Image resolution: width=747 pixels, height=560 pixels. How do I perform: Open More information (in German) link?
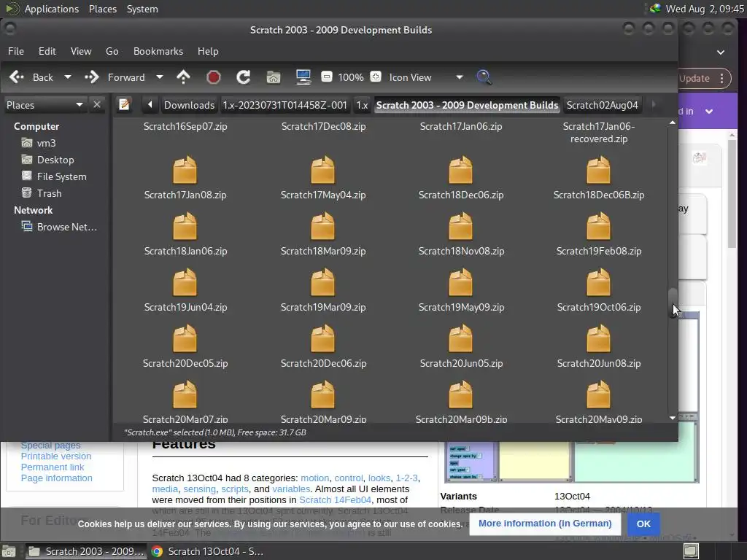coord(545,524)
